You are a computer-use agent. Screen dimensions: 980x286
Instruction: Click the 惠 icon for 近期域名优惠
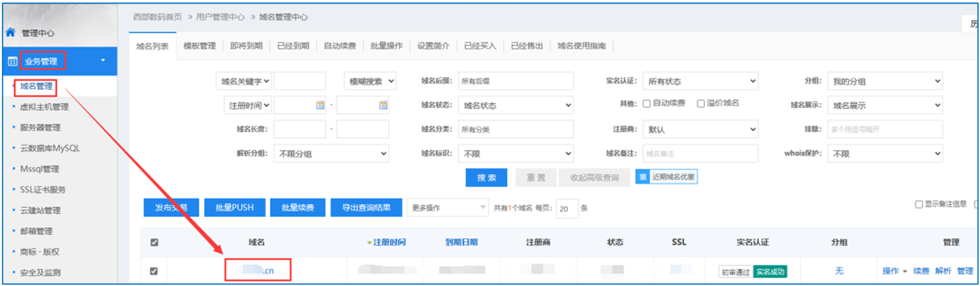(x=643, y=177)
